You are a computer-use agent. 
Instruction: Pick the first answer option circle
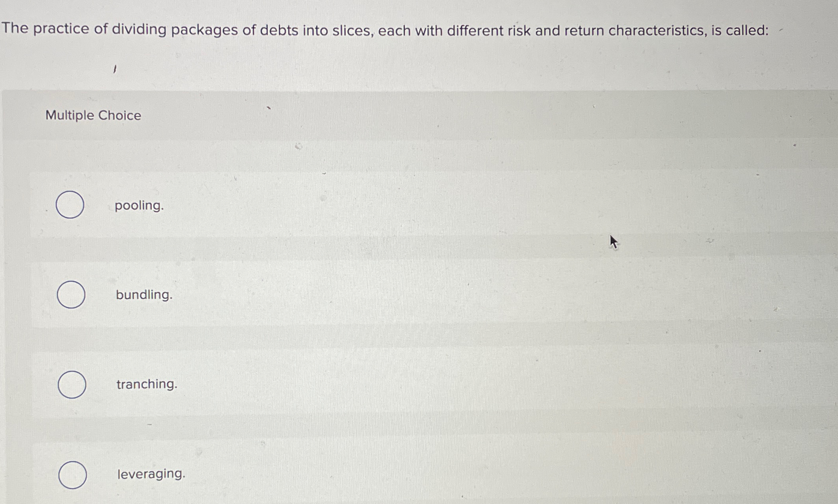pyautogui.click(x=71, y=205)
